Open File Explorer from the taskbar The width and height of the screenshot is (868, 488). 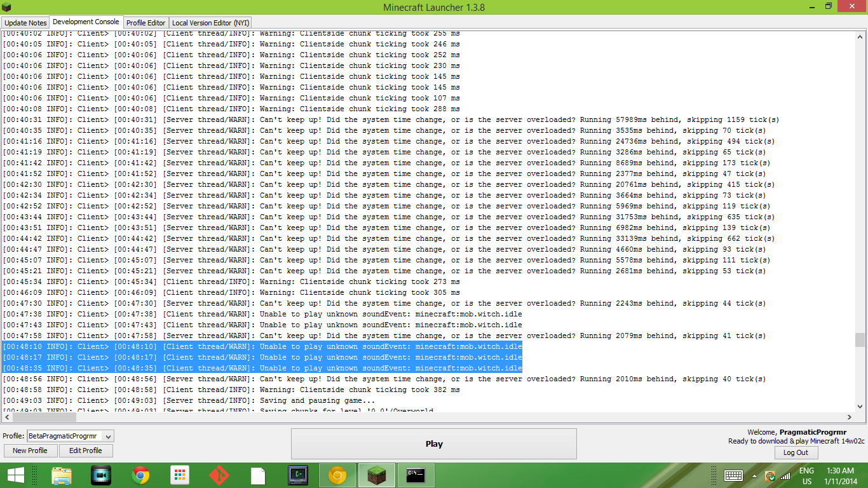point(62,475)
